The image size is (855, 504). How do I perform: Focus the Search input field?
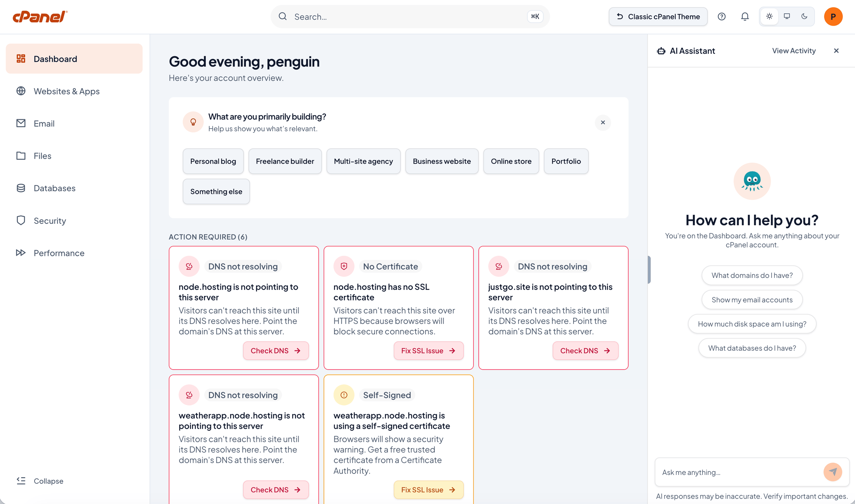[410, 16]
